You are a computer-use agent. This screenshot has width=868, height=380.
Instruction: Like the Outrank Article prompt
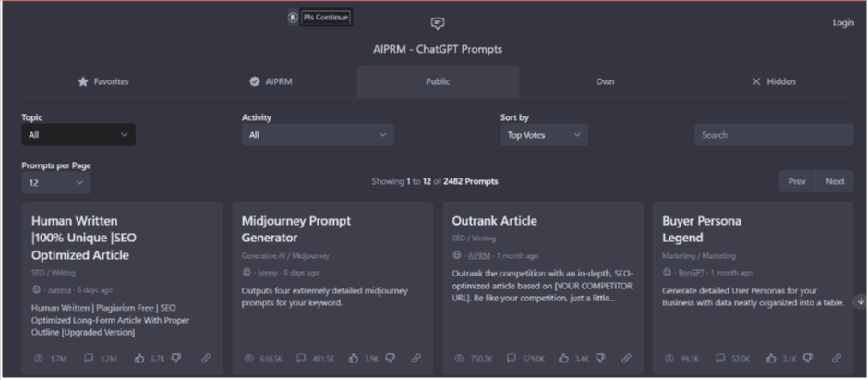563,359
